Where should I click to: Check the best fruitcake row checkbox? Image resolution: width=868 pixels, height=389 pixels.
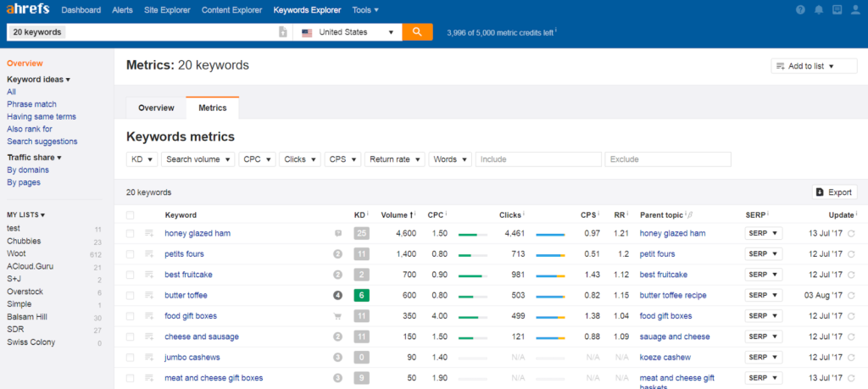[130, 275]
